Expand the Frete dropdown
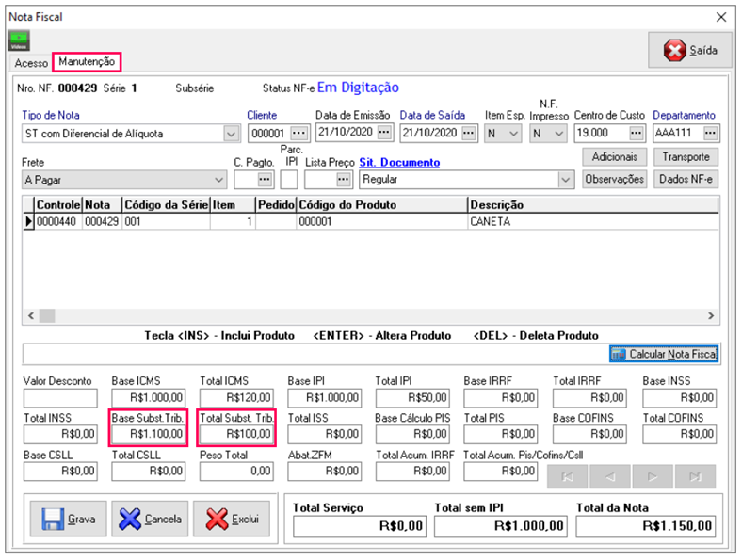Screen dimensions: 742x560 click(218, 179)
